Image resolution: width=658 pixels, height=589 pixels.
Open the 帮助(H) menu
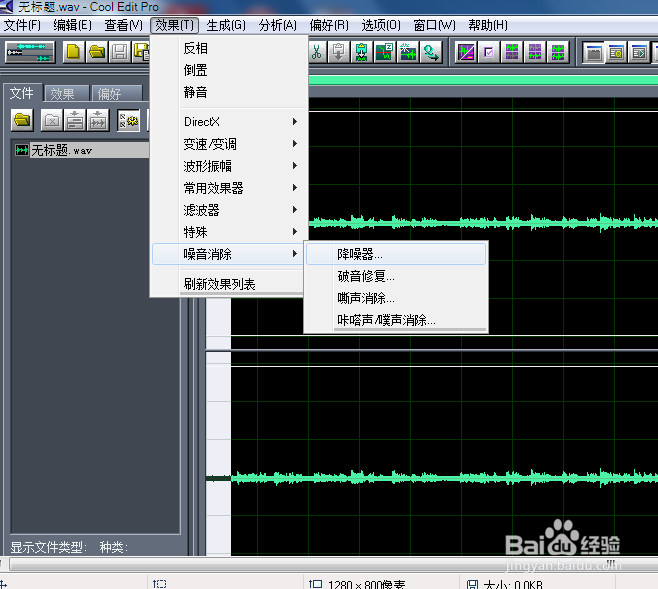488,25
